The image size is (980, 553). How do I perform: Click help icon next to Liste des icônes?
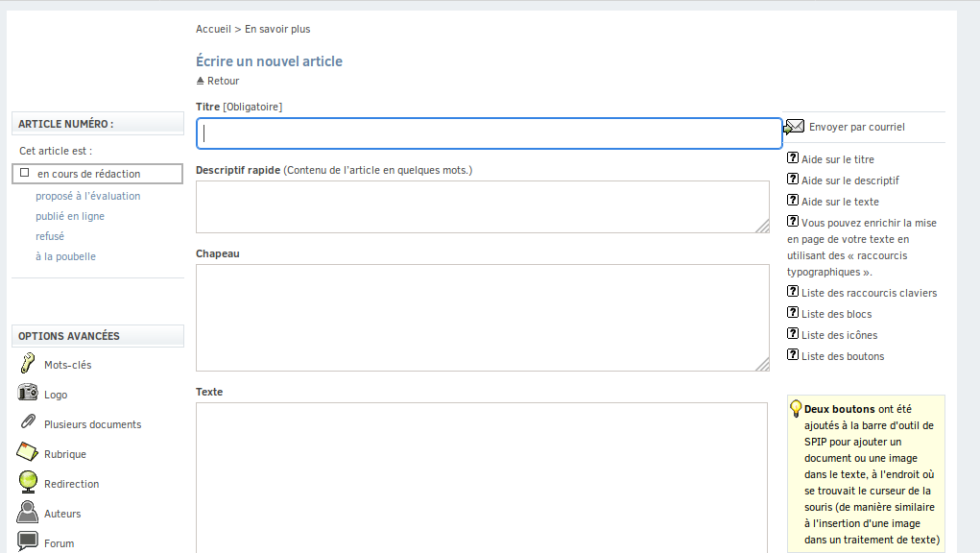[x=793, y=334]
